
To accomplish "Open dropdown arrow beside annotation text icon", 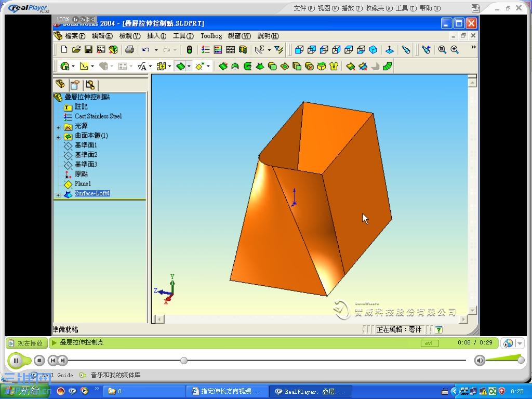I will pyautogui.click(x=150, y=66).
